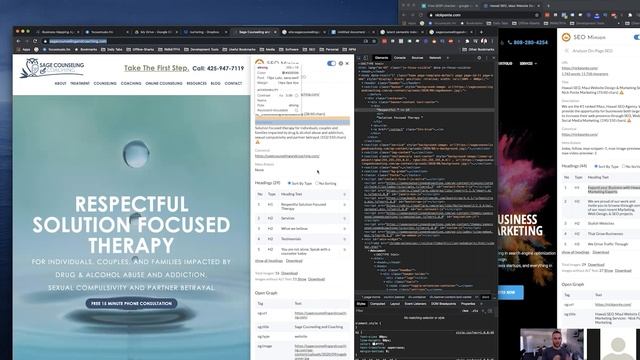
Task: Click Analyze On-Page SEO in back window
Action: [x=592, y=51]
